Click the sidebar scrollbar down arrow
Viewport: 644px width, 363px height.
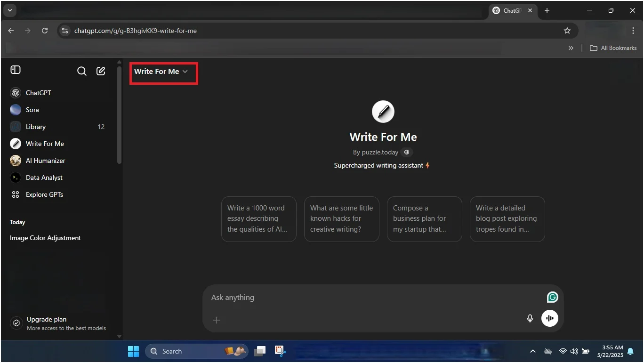[x=120, y=336]
